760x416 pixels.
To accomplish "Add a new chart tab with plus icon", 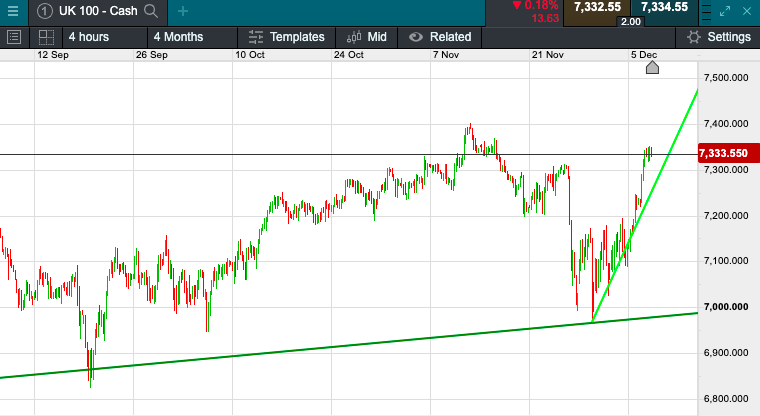I will (x=182, y=11).
